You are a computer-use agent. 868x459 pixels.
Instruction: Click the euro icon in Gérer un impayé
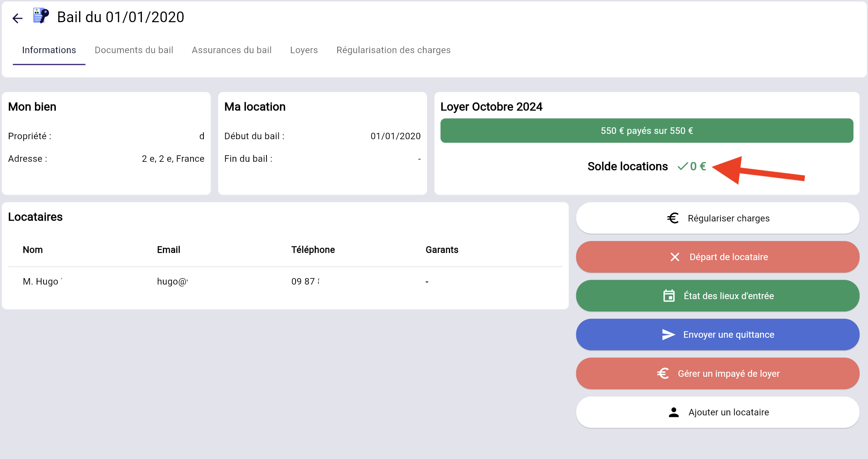click(663, 373)
